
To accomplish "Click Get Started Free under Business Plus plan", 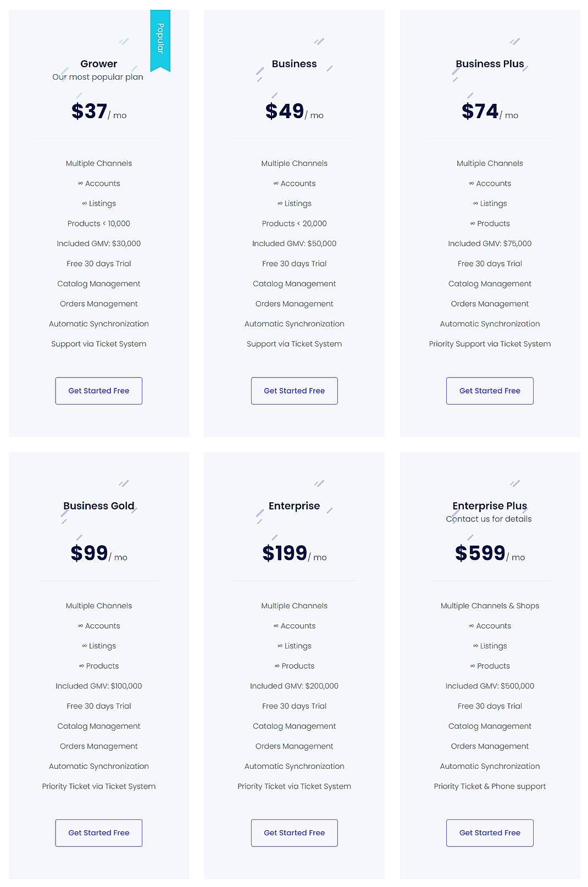I will pos(490,391).
